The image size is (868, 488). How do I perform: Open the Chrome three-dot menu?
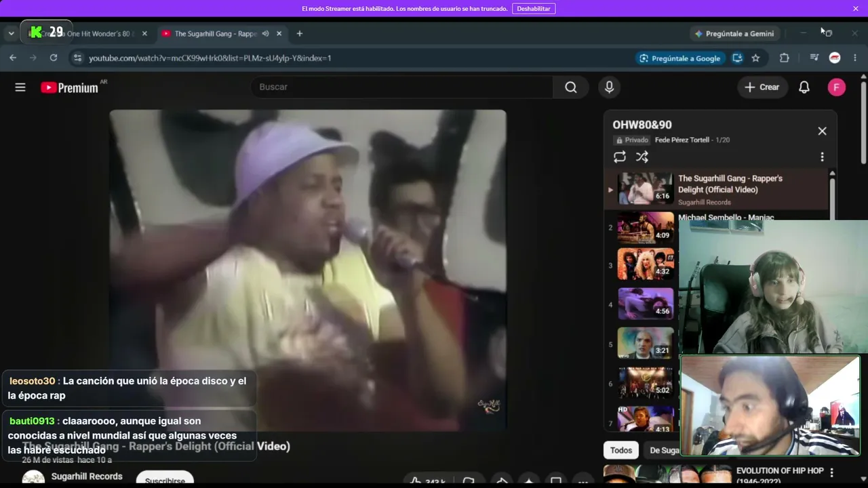[855, 58]
